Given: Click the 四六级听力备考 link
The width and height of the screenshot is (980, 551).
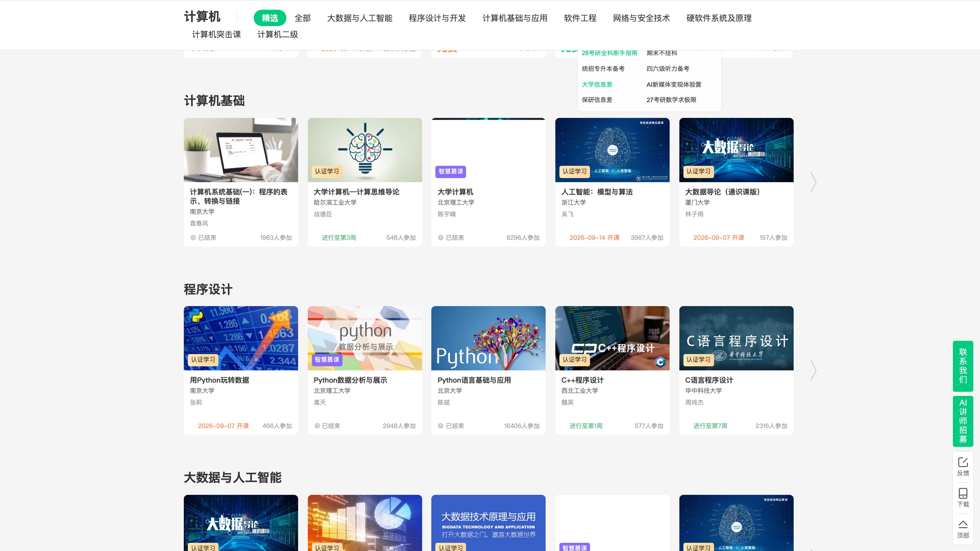Looking at the screenshot, I should (668, 68).
